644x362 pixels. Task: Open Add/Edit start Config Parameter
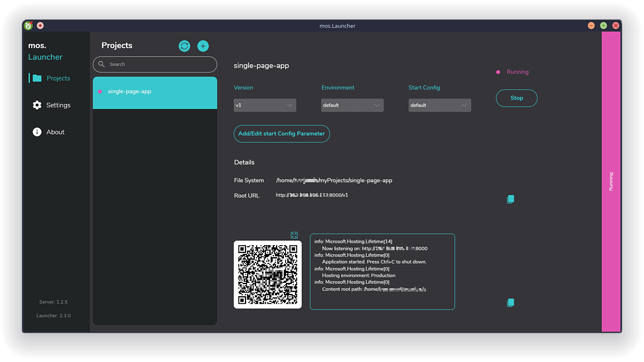(x=281, y=134)
